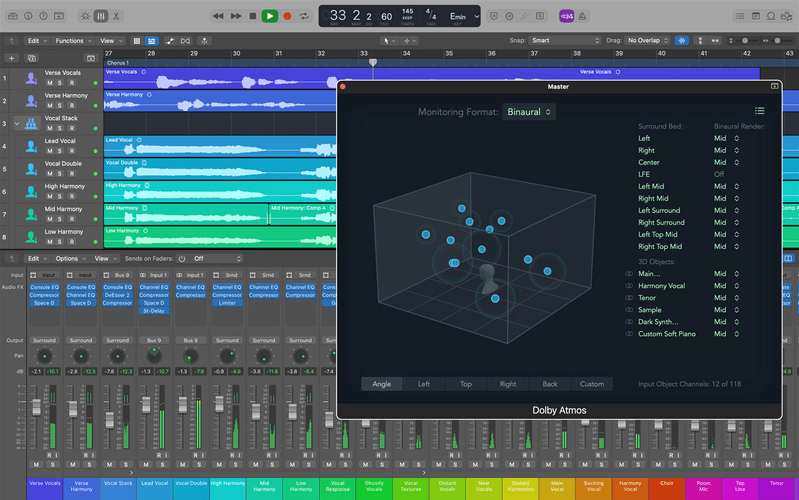The width and height of the screenshot is (799, 500).
Task: Click the red Record button
Action: coord(287,16)
